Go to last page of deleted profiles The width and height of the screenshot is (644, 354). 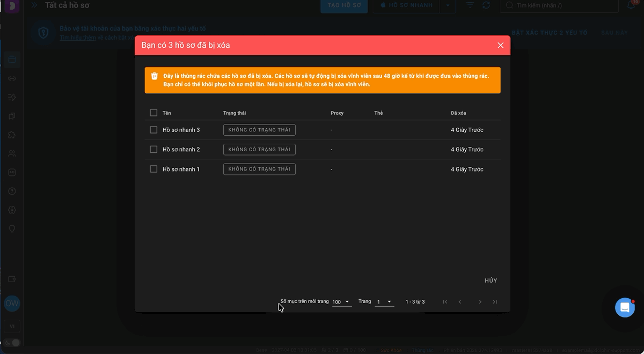(495, 302)
